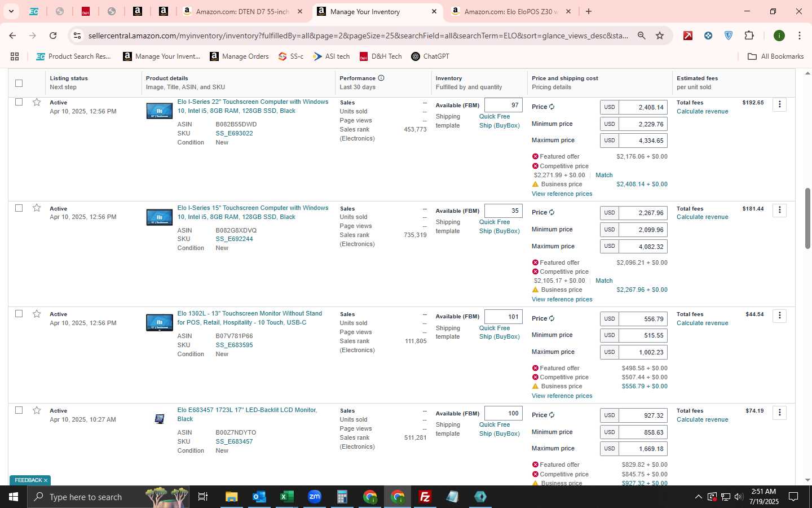Click Elo I-Series 15" product thumbnail

tap(160, 217)
